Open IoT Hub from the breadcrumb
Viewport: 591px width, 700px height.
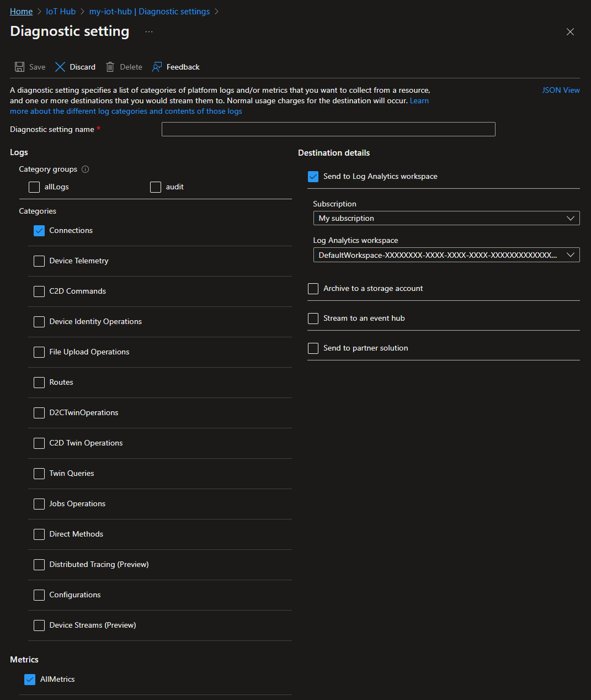[x=61, y=11]
